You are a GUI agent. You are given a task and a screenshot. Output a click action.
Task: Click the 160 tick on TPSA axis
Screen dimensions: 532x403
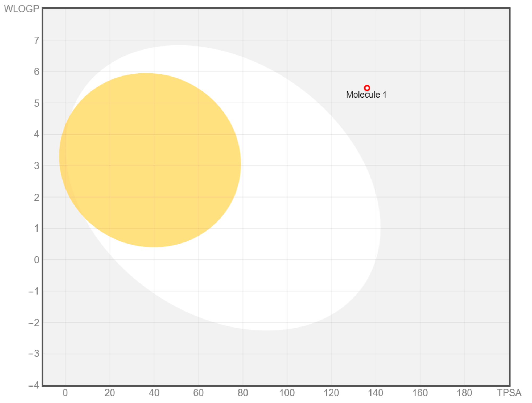(420, 393)
